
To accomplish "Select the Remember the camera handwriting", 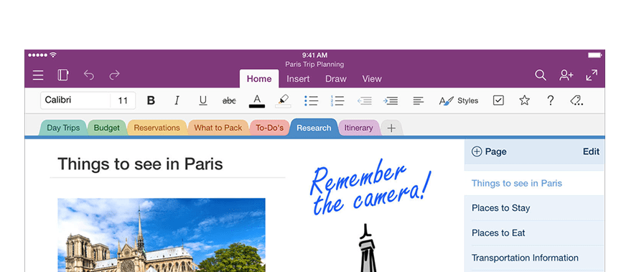I will tap(370, 187).
